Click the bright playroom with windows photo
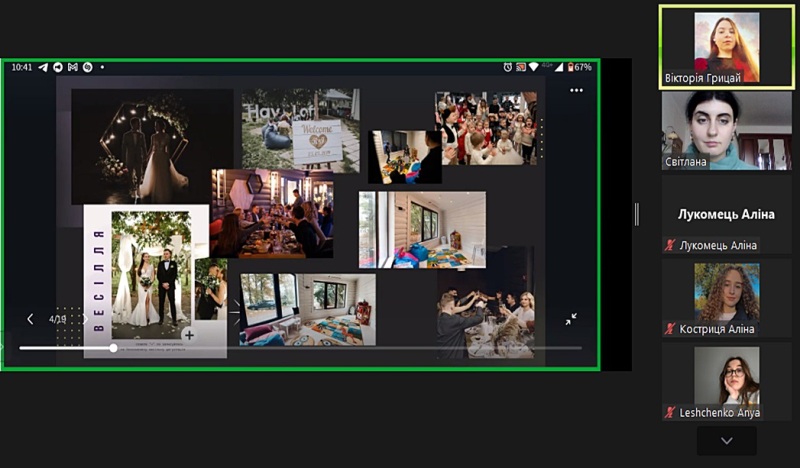The image size is (800, 468). pos(422,230)
